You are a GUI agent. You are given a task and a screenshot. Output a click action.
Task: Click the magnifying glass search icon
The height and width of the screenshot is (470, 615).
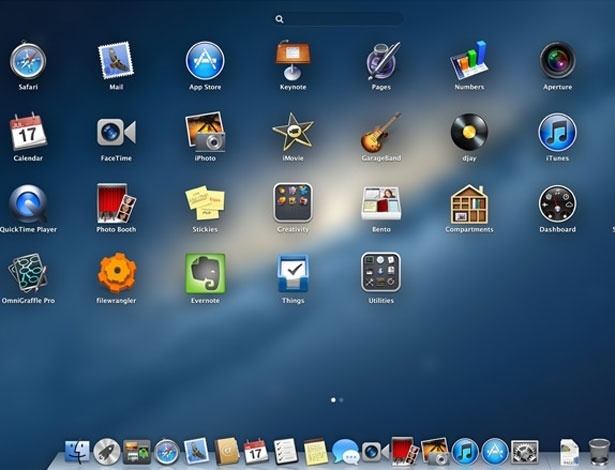coord(279,19)
